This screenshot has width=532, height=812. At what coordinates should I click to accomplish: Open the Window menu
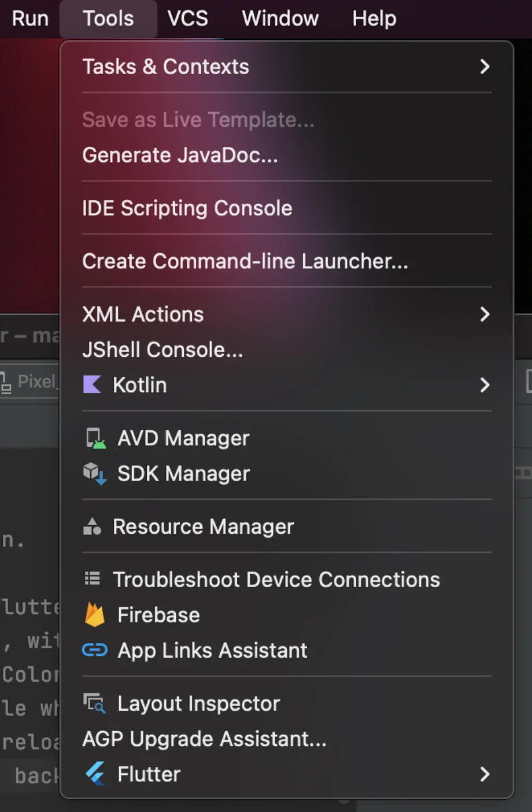coord(280,19)
